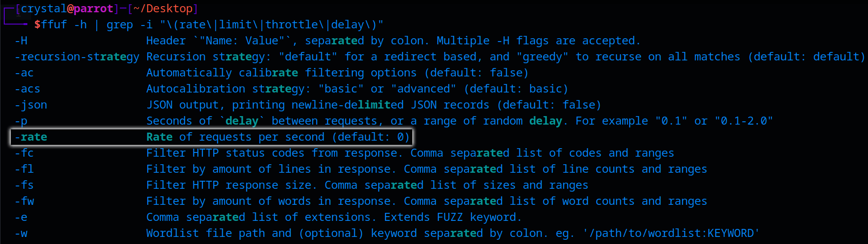This screenshot has height=244, width=868.
Task: Click the ~/Desktop path in the prompt
Action: 163,8
